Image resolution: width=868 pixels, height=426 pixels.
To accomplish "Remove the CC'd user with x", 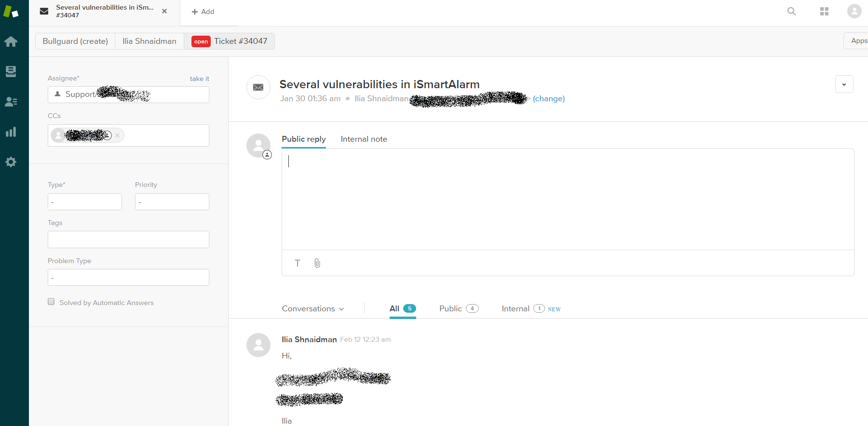I will click(x=117, y=135).
